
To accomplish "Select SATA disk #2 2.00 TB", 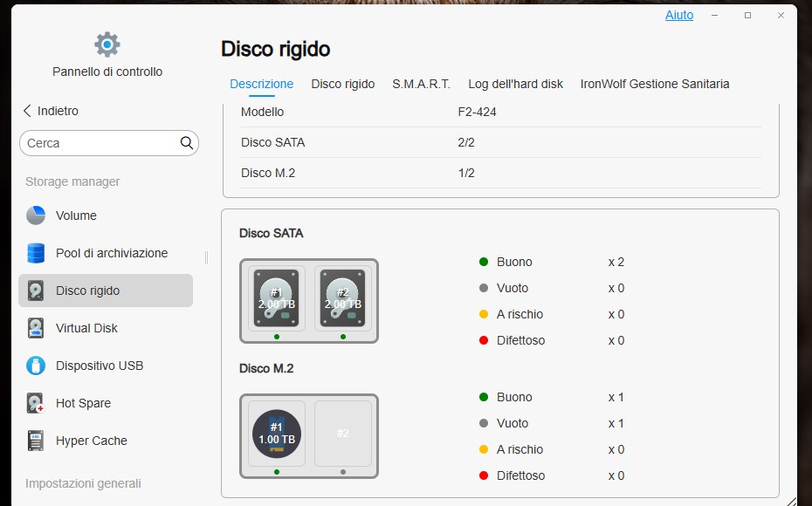I will tap(342, 298).
